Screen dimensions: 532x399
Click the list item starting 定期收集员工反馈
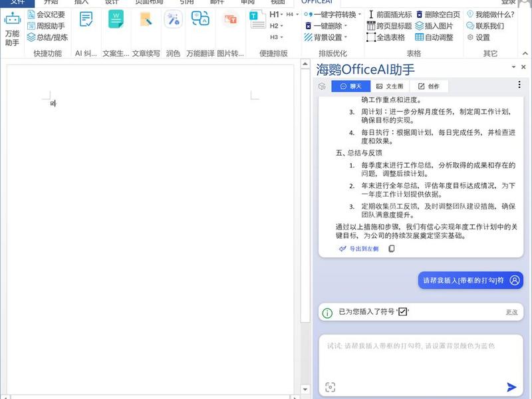click(438, 210)
